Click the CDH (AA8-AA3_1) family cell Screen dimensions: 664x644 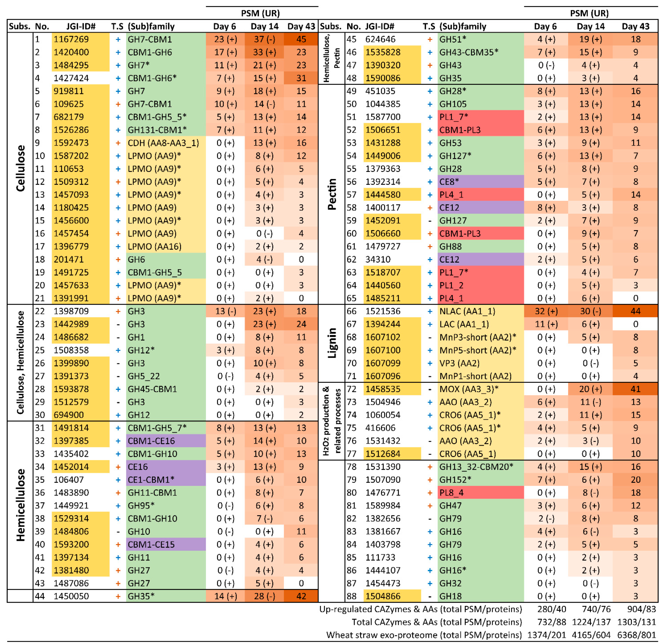163,143
